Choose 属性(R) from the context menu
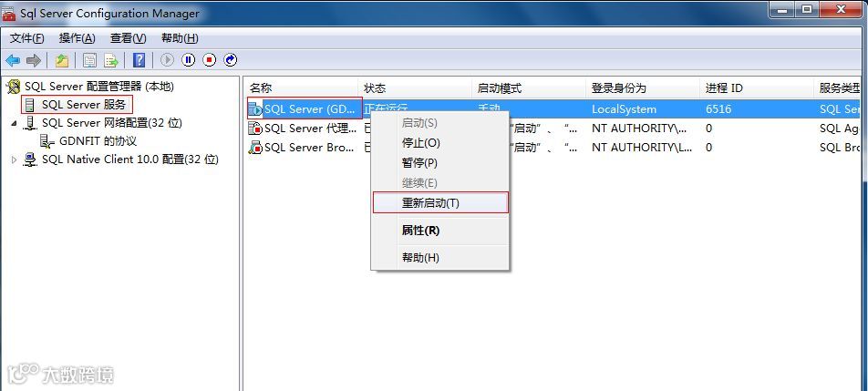Screen dimensions: 868x391 [440, 230]
